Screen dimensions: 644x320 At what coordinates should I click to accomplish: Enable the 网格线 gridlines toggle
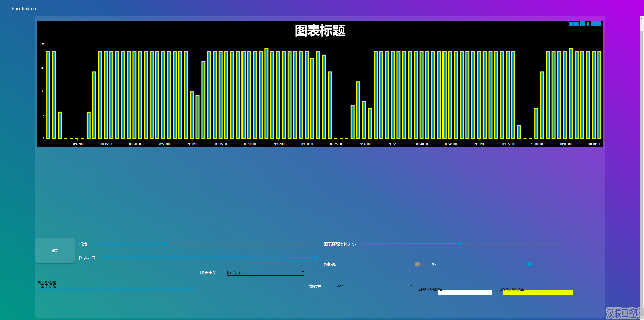[x=419, y=264]
